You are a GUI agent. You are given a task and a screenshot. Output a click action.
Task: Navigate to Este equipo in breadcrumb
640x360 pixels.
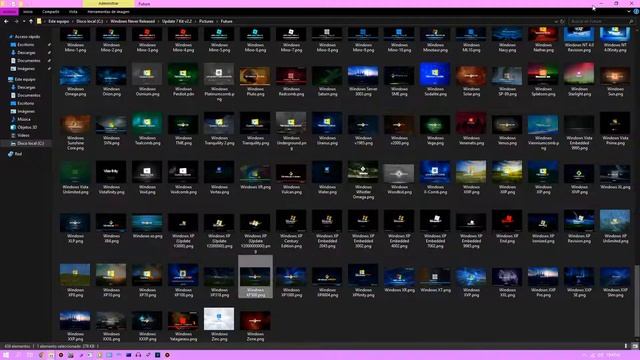59,21
